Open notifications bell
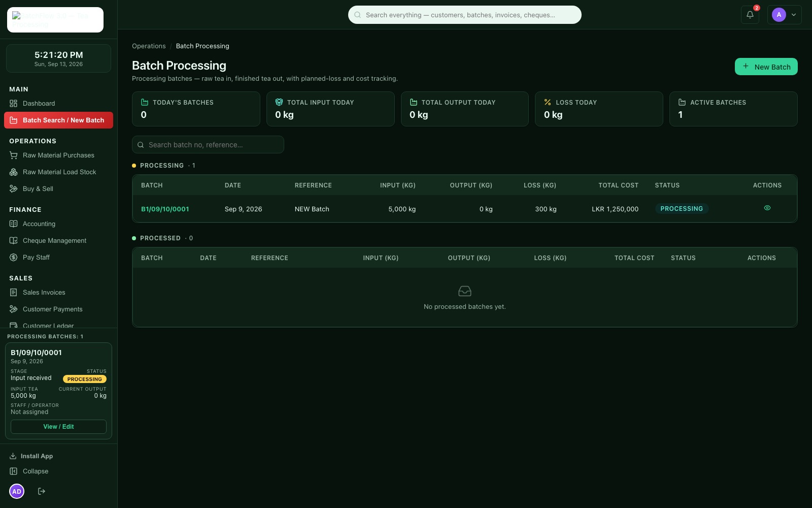This screenshot has width=812, height=508. point(750,15)
